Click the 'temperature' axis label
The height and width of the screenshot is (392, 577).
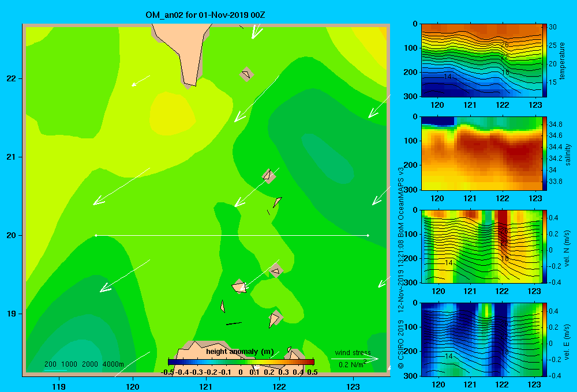[x=562, y=61]
